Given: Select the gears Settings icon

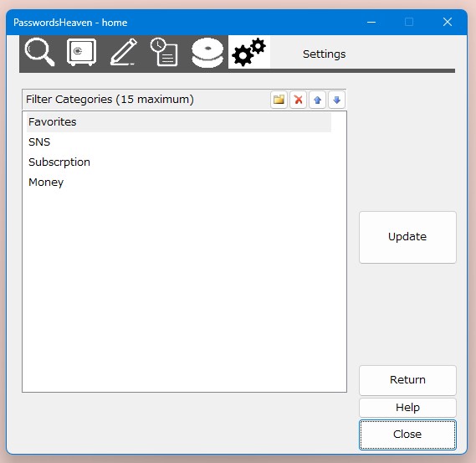Looking at the screenshot, I should pos(249,52).
